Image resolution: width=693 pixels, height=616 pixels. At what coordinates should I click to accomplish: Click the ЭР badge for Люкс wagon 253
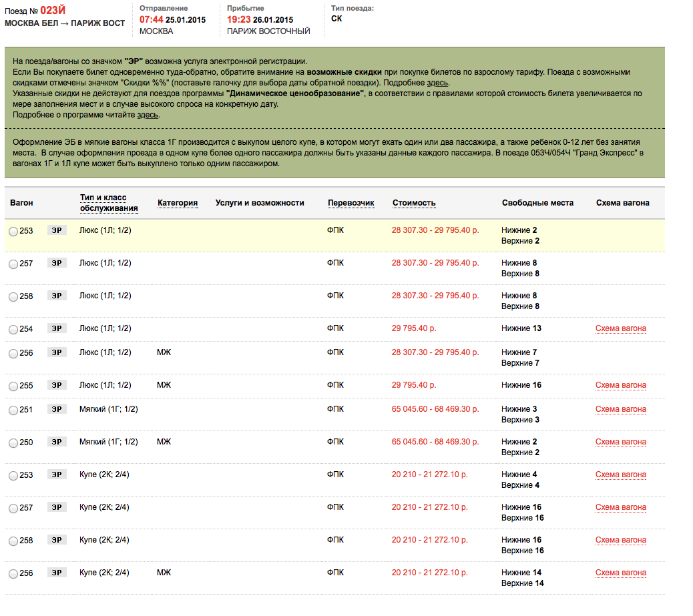(x=57, y=230)
